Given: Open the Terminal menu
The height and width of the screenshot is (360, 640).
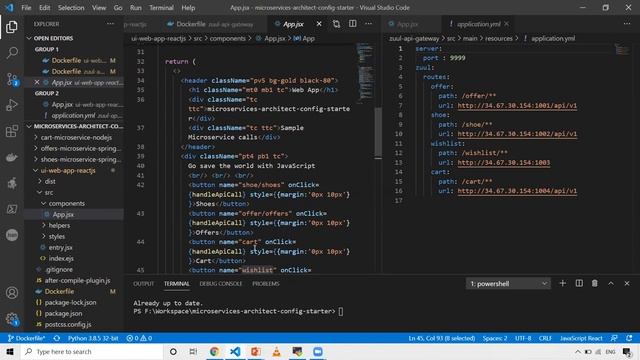Looking at the screenshot, I should pos(161,8).
